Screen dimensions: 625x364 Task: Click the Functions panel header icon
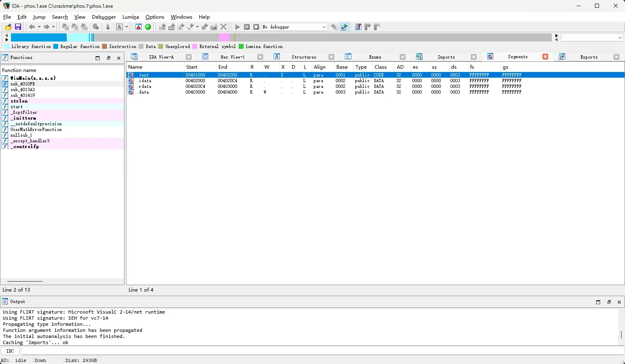click(x=5, y=58)
